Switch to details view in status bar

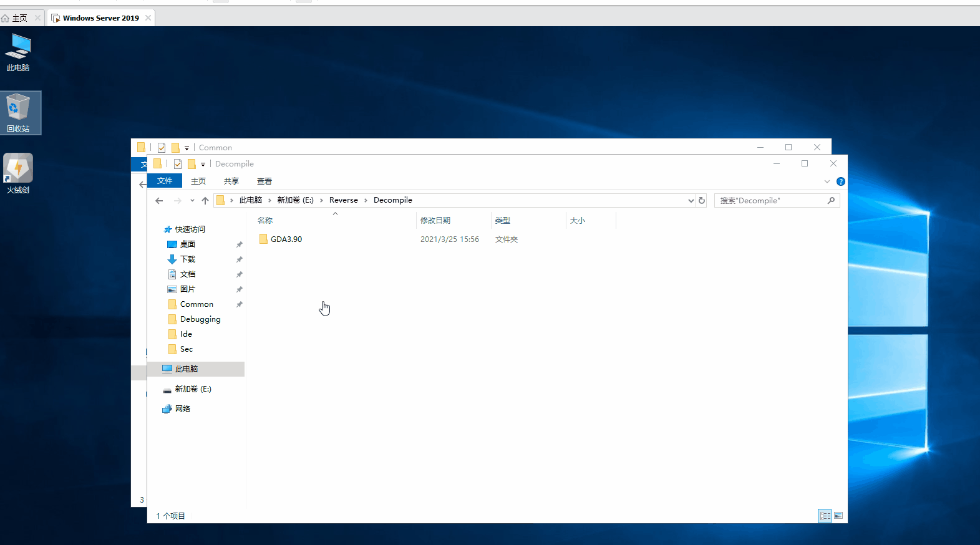pos(825,516)
